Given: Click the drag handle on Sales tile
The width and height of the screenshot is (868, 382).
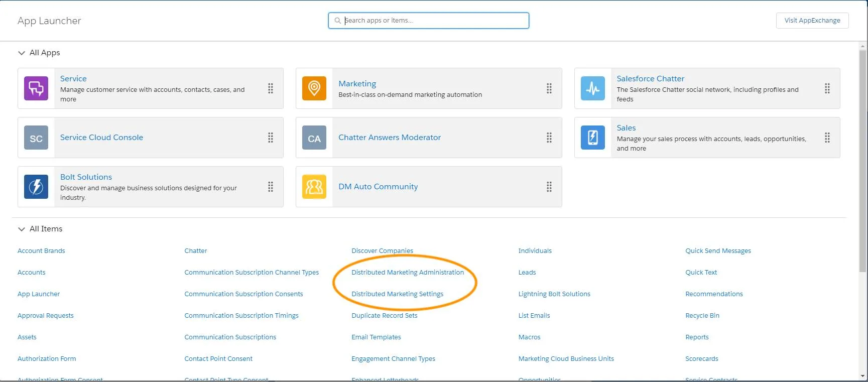Looking at the screenshot, I should click(x=827, y=138).
